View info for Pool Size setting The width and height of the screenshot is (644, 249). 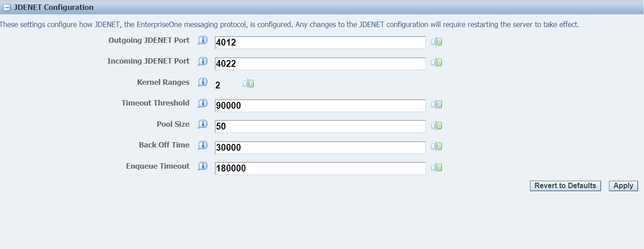click(203, 124)
